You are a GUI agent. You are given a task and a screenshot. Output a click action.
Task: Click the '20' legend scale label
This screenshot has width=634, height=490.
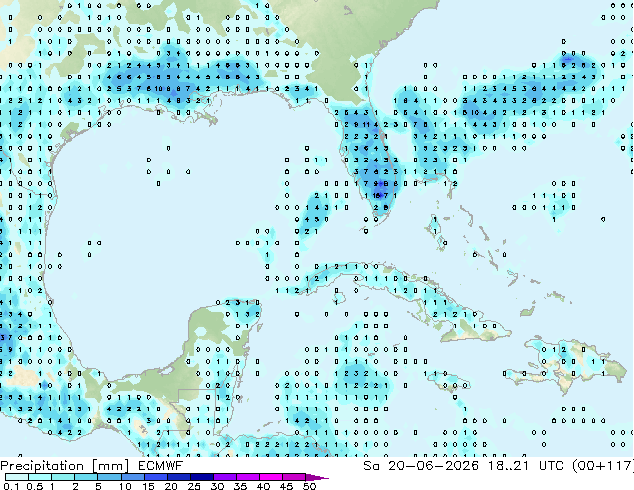tap(171, 486)
